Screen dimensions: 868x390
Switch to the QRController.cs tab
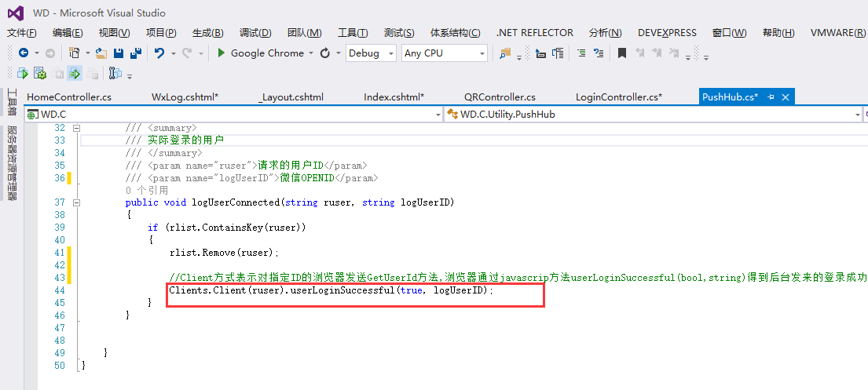(500, 97)
